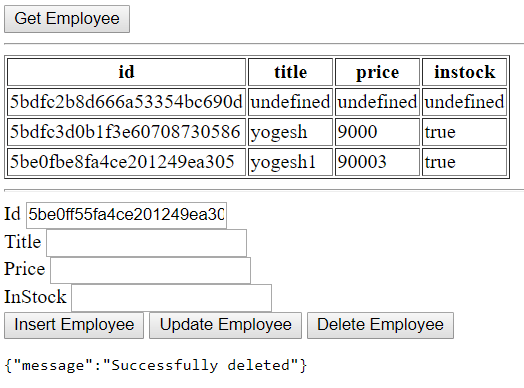Click the Delete Employee button
524x388 pixels.
click(380, 325)
